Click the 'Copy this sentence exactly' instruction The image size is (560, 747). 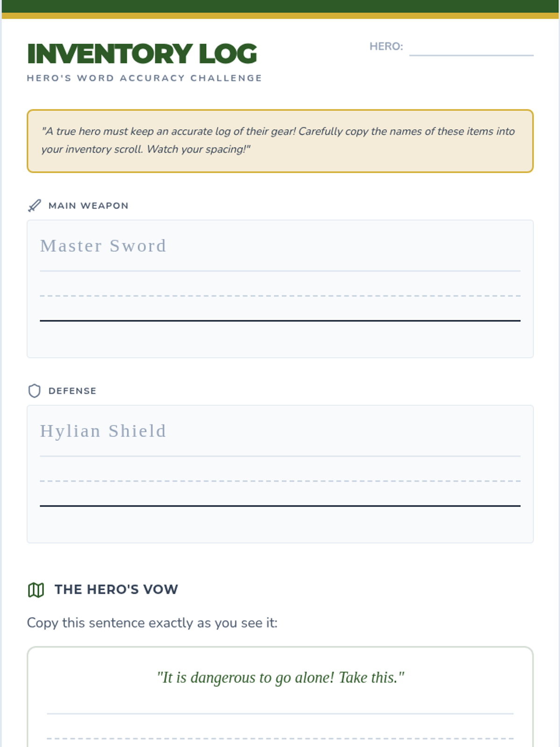152,623
